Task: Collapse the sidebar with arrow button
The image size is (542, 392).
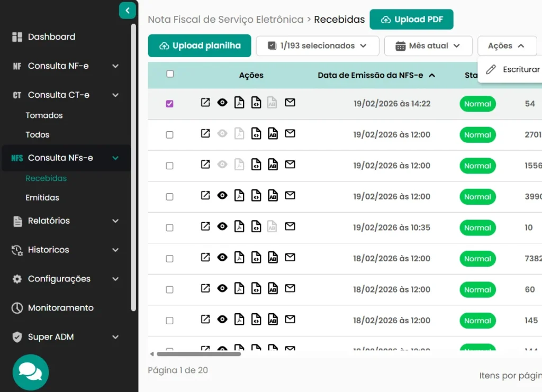Action: coord(128,10)
